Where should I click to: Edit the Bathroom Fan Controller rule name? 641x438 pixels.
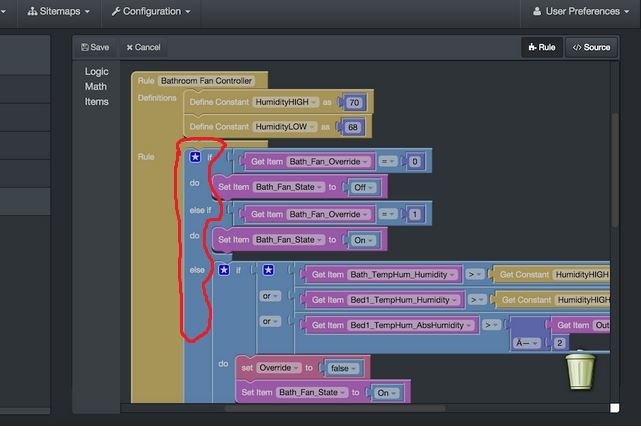(x=206, y=81)
